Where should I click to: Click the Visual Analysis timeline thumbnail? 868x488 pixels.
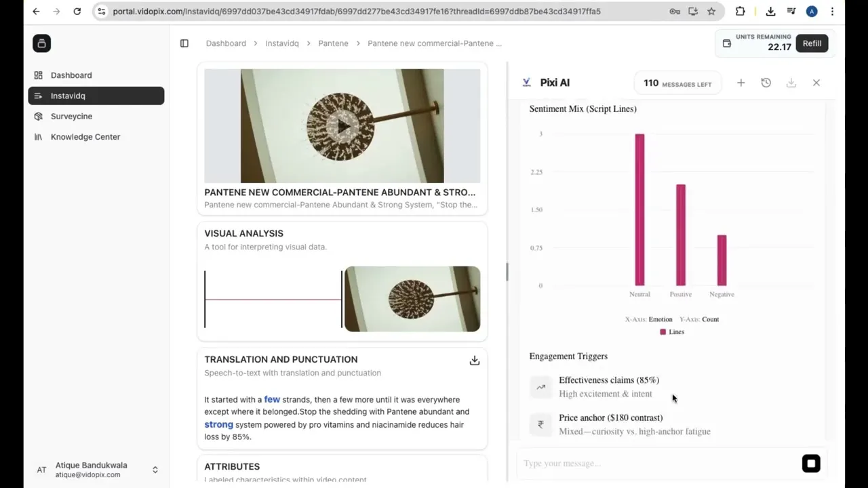tap(412, 299)
